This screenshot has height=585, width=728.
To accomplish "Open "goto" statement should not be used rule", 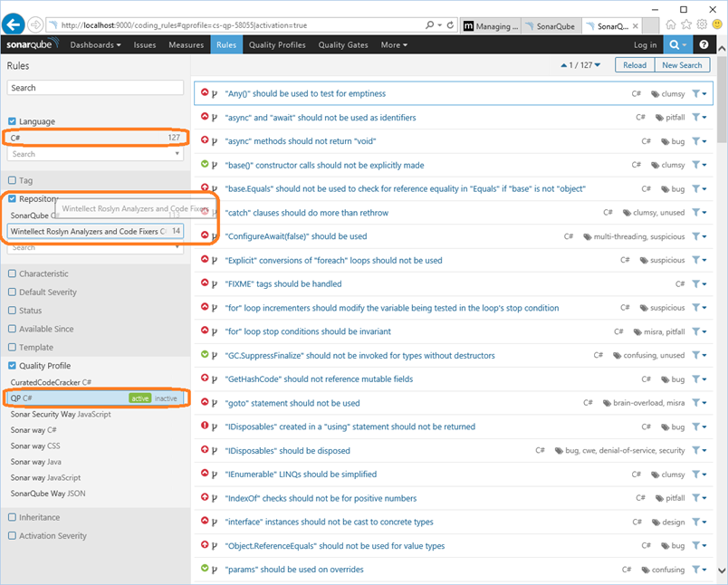I will pos(292,403).
